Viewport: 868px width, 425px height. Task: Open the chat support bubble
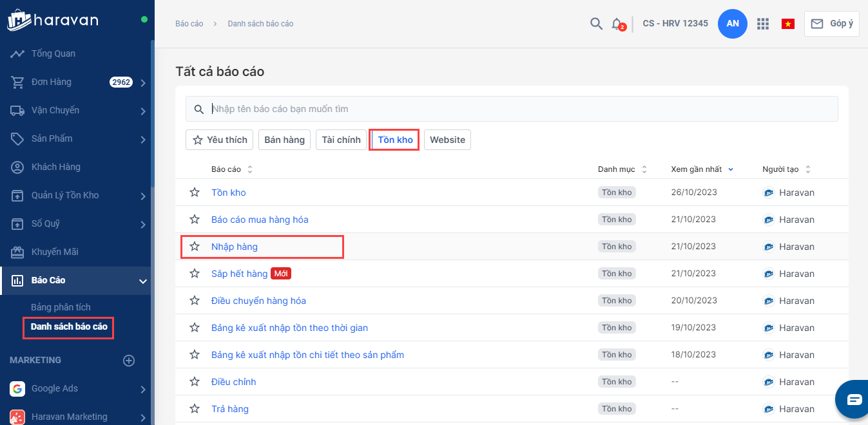[x=854, y=399]
